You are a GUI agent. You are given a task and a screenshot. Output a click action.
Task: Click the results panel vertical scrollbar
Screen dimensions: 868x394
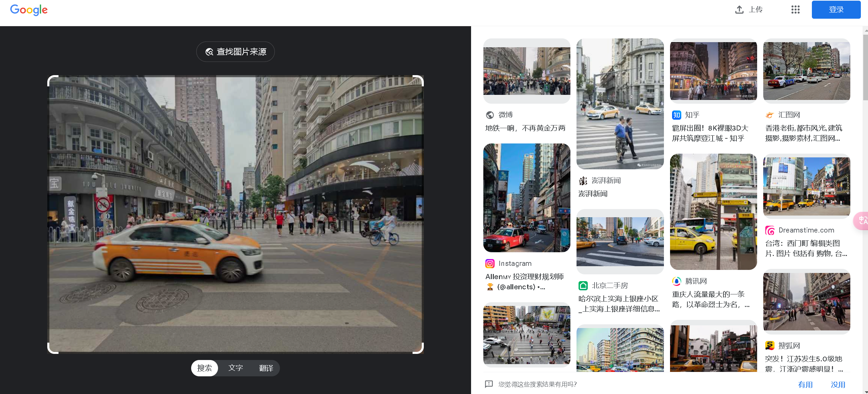[x=865, y=68]
